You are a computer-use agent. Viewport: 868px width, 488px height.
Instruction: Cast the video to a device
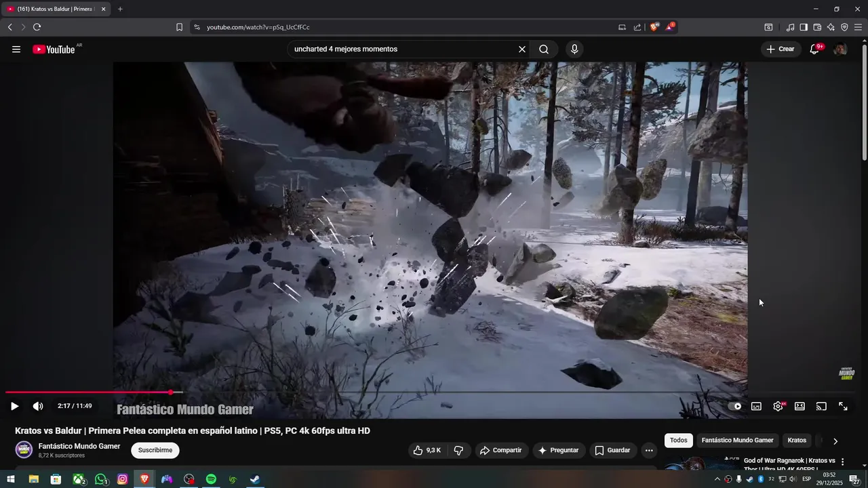[x=821, y=407]
